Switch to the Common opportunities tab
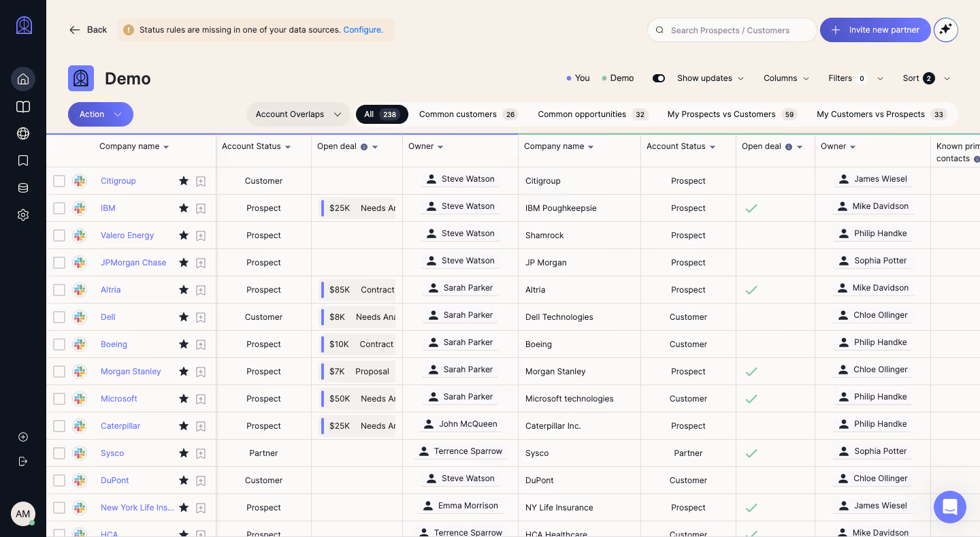This screenshot has width=980, height=537. pos(593,114)
